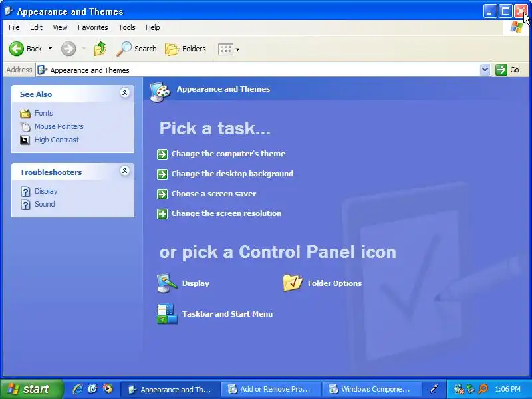The image size is (532, 399).
Task: Expand the Address bar dropdown
Action: coord(485,70)
